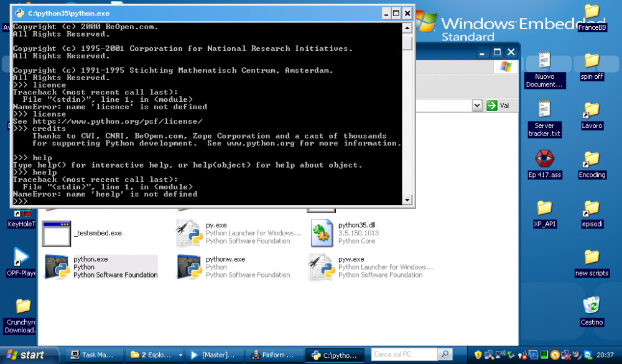The width and height of the screenshot is (622, 364).
Task: Switch to the Piriform taskbar item
Action: coord(274,355)
